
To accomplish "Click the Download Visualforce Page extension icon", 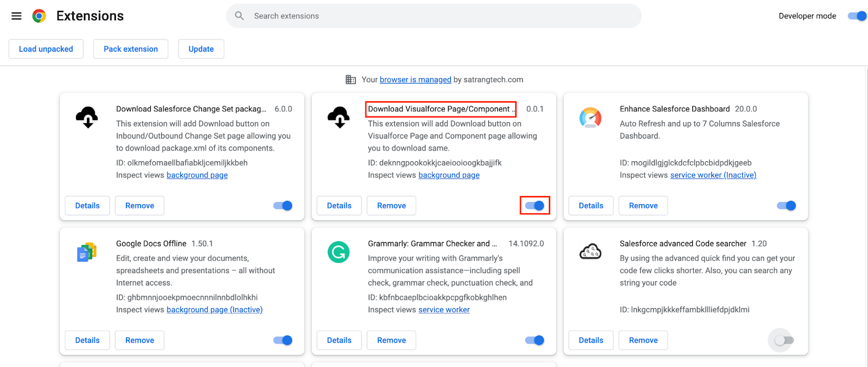I will coord(339,117).
